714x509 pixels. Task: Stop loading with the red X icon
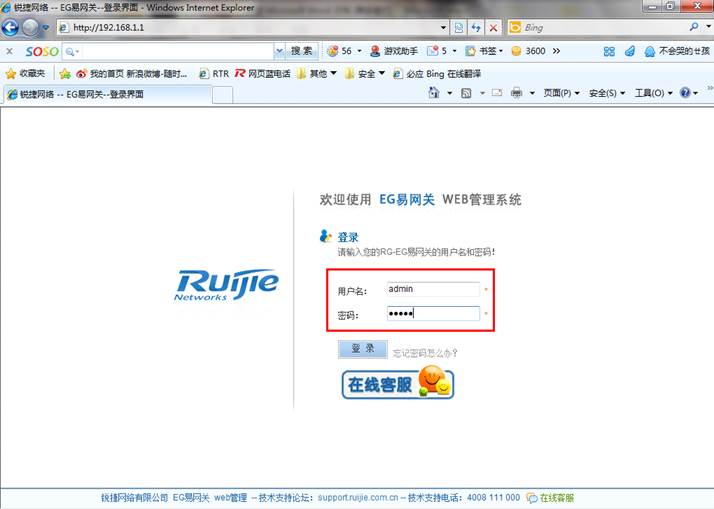493,28
